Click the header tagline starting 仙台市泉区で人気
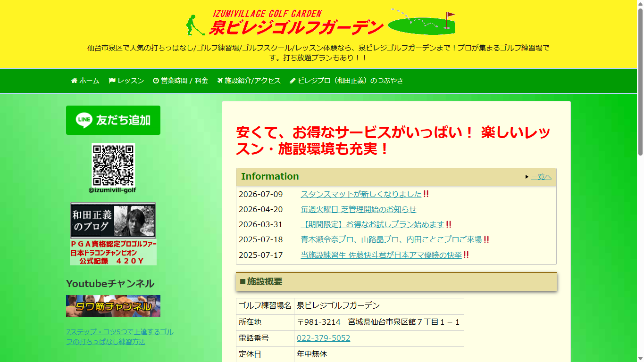644x362 pixels. click(x=318, y=53)
